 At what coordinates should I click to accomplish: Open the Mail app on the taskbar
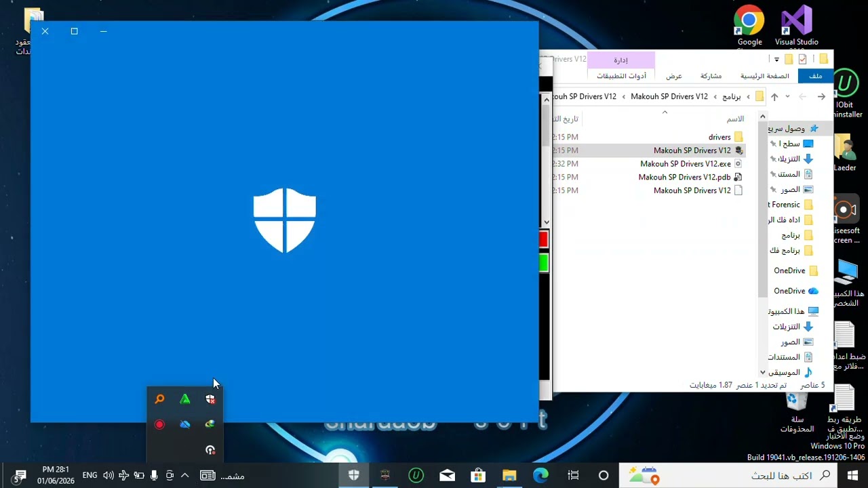pyautogui.click(x=447, y=475)
